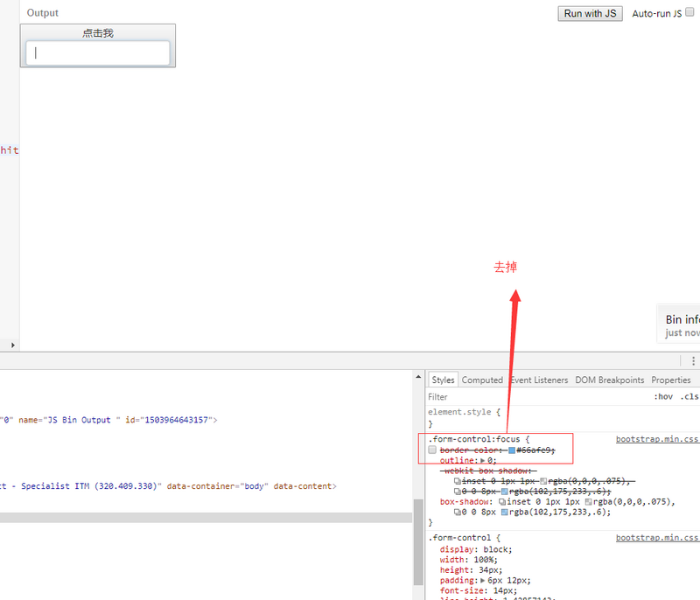
Task: Expand the outline shorthand triangle
Action: [x=483, y=460]
